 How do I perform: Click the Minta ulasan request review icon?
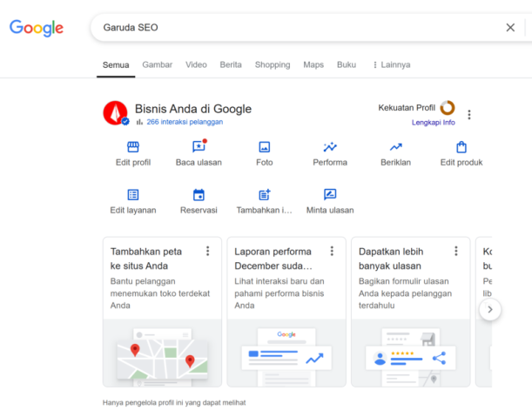[330, 194]
